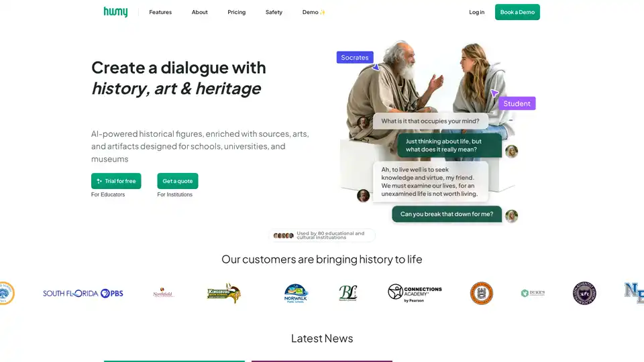The image size is (644, 362).
Task: Open the Features menu item
Action: 160,12
